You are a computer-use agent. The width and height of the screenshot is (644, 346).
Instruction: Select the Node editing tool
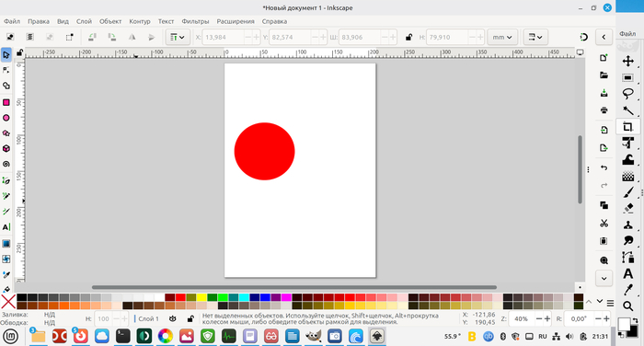6,70
